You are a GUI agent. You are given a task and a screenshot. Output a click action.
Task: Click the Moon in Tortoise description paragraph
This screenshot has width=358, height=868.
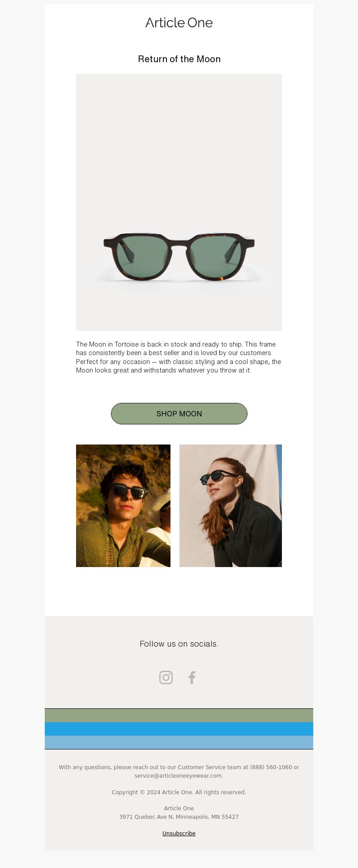click(179, 357)
